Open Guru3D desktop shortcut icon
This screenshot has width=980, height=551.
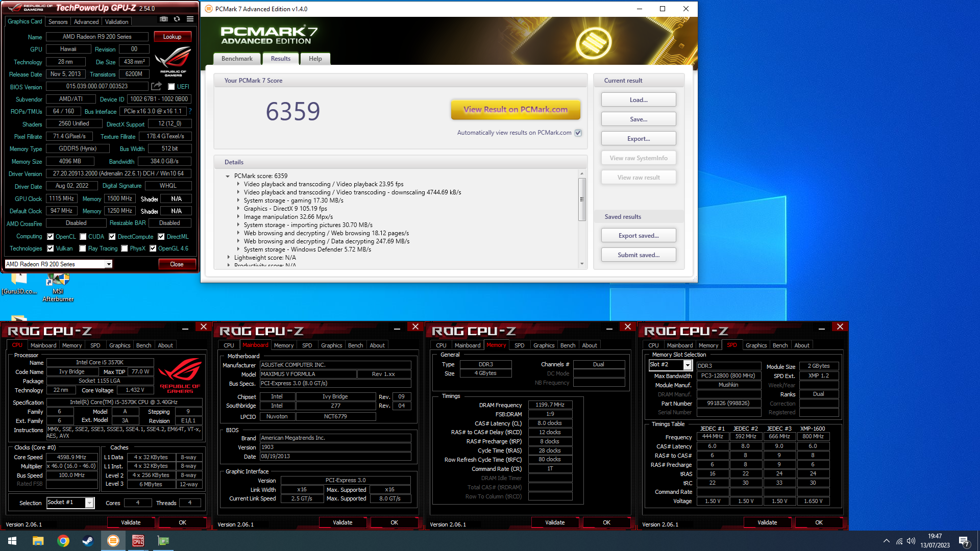(x=19, y=284)
